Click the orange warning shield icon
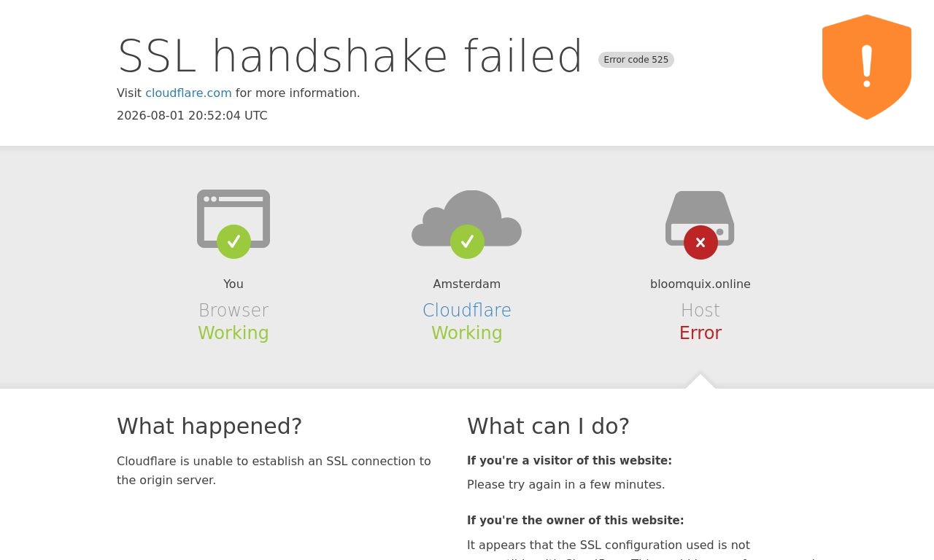Image resolution: width=934 pixels, height=560 pixels. (x=867, y=67)
